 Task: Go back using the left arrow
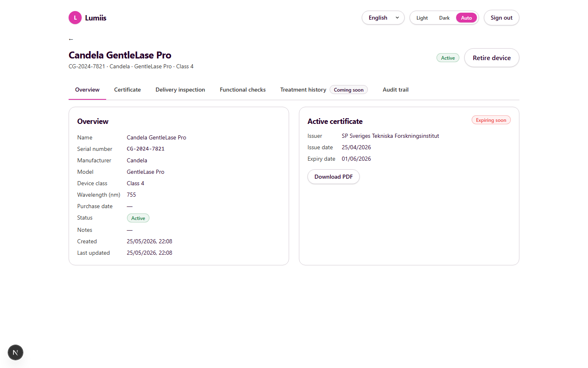(x=71, y=39)
